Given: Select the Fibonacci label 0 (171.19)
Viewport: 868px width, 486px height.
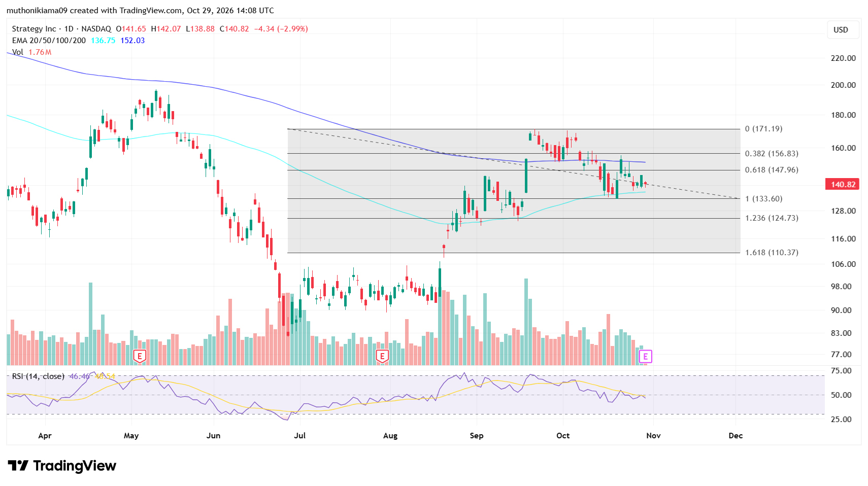Looking at the screenshot, I should pyautogui.click(x=763, y=129).
